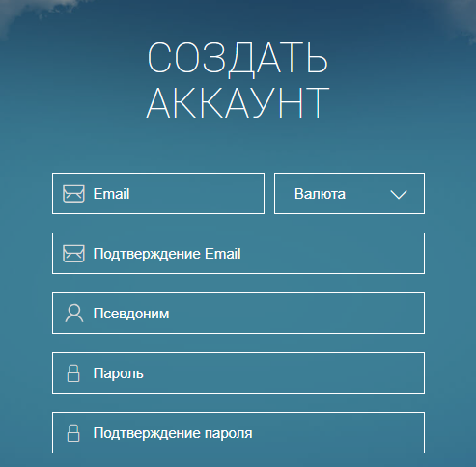Click the envelope icon in the Email field
The image size is (476, 467).
click(x=73, y=194)
